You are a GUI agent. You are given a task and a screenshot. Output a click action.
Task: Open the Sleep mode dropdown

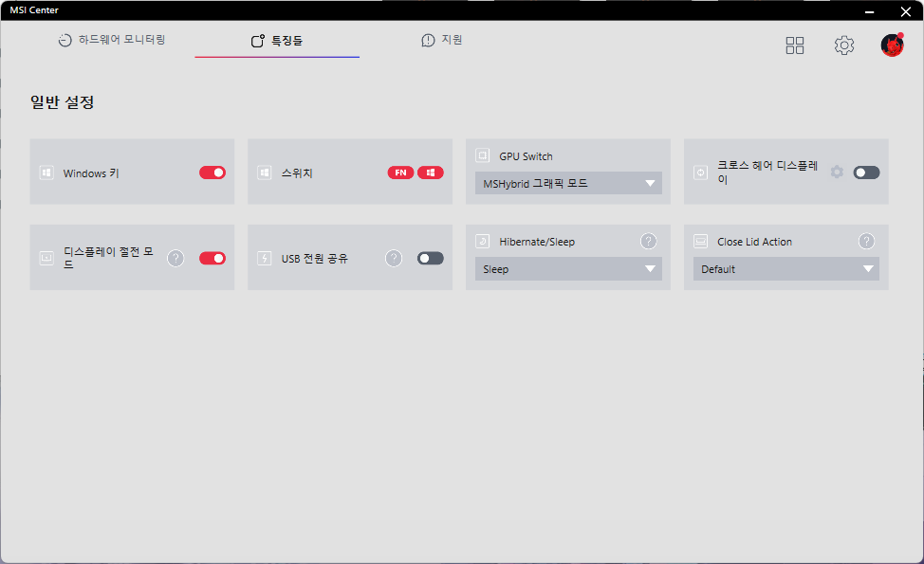click(x=568, y=269)
